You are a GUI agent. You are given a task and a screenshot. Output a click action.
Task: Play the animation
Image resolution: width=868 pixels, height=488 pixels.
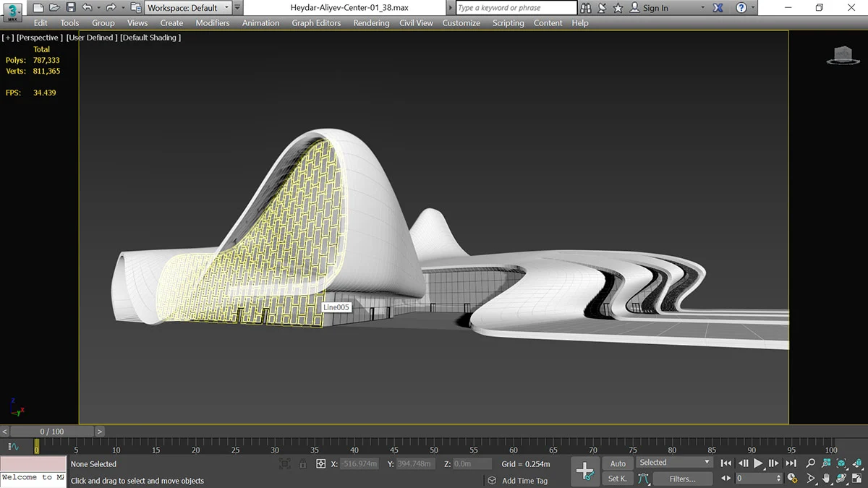(x=758, y=463)
